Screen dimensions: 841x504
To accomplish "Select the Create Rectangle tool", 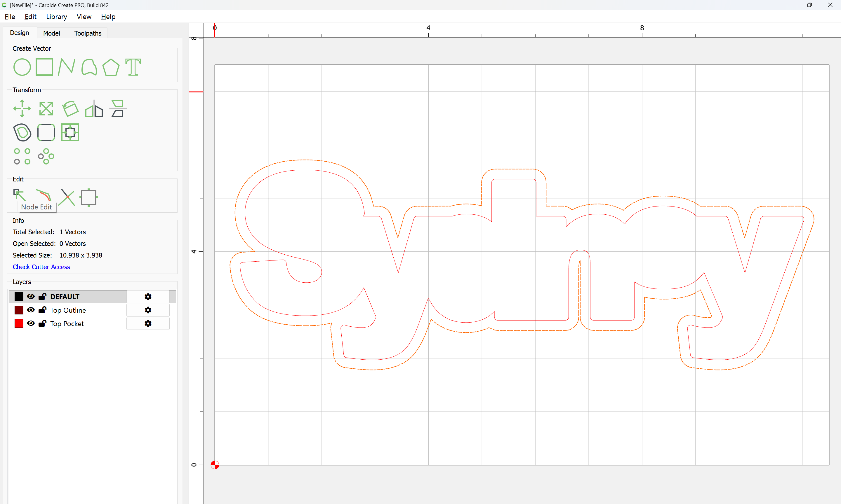I will (44, 67).
